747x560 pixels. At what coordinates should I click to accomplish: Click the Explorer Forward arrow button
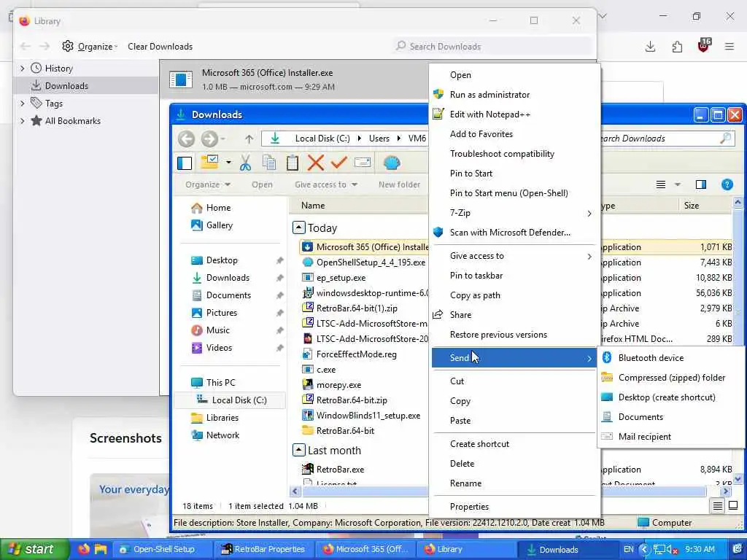tap(209, 139)
